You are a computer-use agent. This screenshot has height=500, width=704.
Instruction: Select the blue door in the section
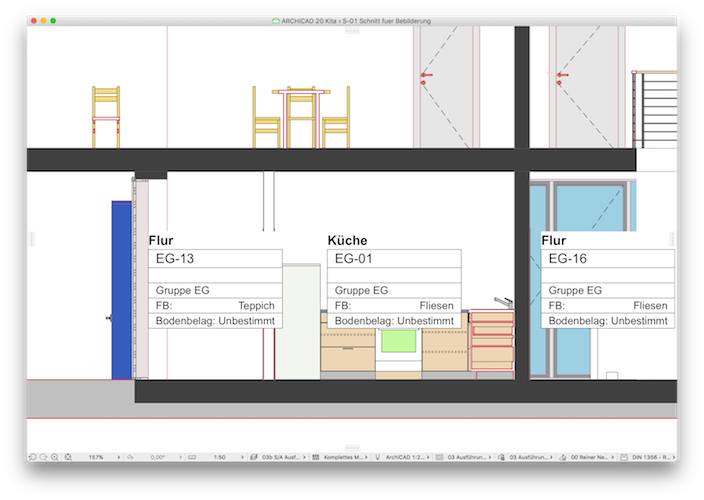[122, 290]
